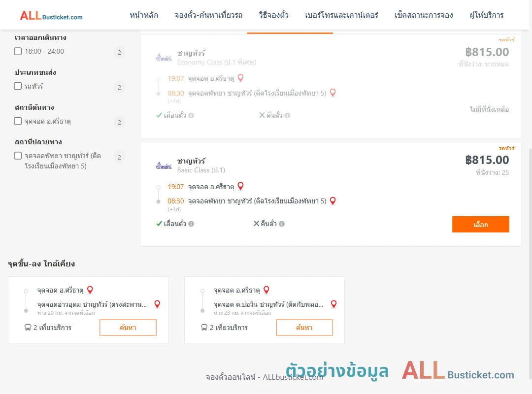Tick the จุดจอด อ.ศรีธาตุ origin station checkbox
532x394 pixels.
18,121
